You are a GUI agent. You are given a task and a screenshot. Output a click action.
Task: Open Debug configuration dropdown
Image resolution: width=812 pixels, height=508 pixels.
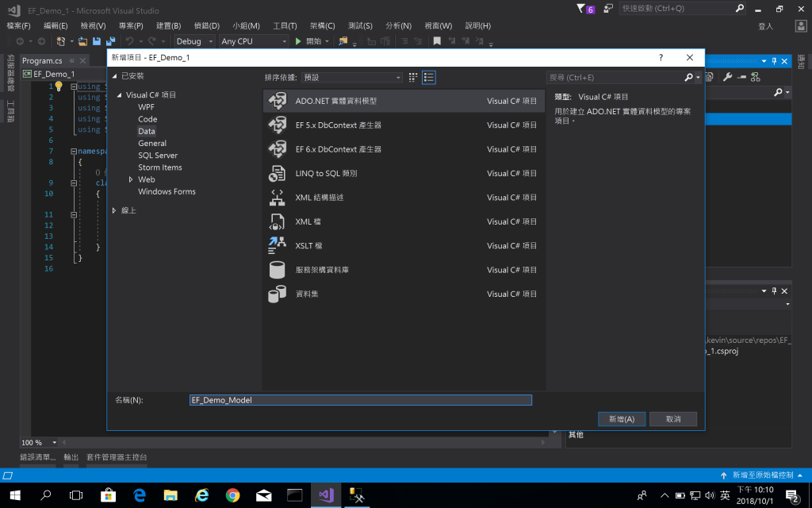(194, 41)
